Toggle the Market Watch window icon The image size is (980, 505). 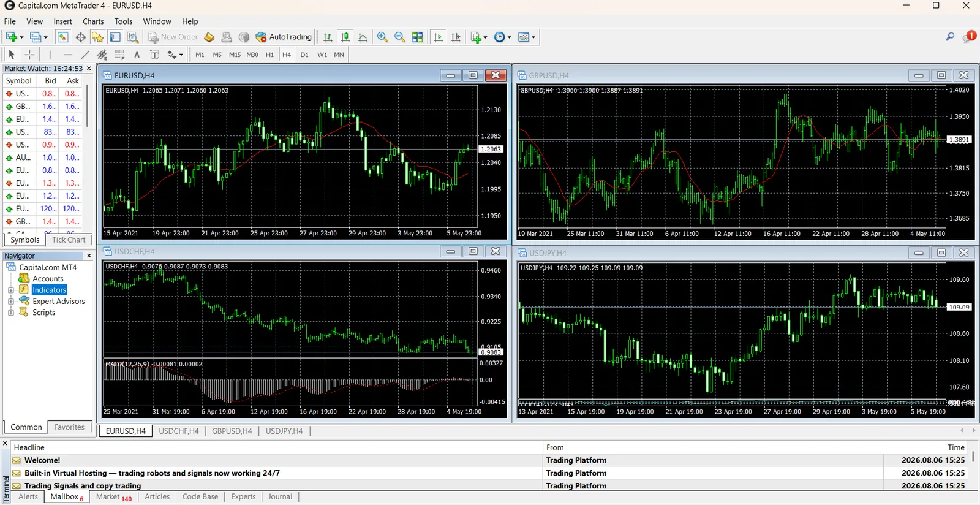coord(62,37)
